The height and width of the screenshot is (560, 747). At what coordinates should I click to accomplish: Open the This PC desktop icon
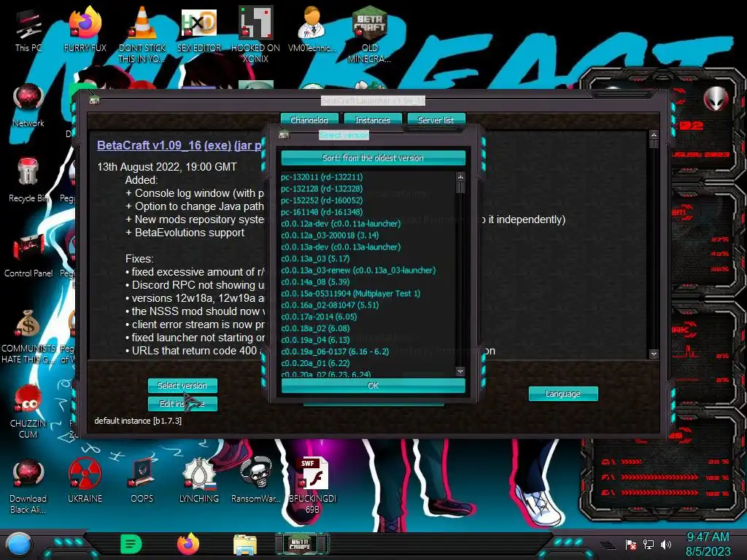pyautogui.click(x=28, y=29)
